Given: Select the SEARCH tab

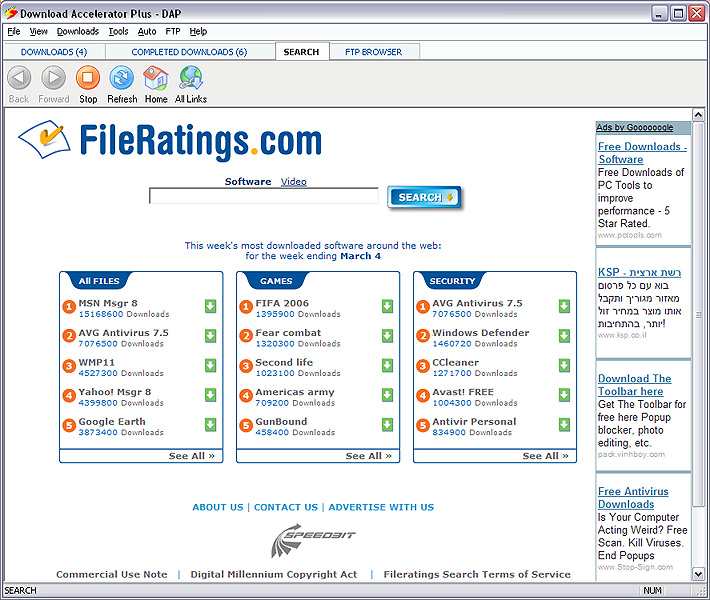Looking at the screenshot, I should (302, 52).
